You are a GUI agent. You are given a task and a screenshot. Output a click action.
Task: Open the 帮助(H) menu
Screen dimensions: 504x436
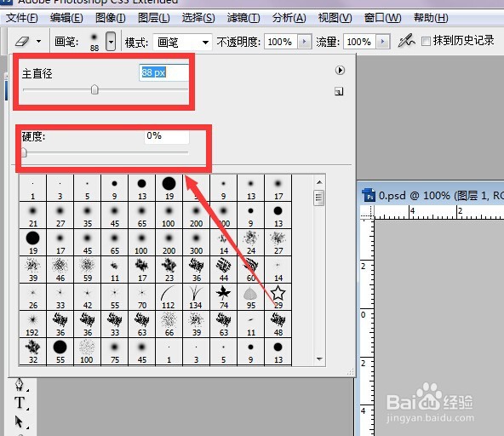431,18
